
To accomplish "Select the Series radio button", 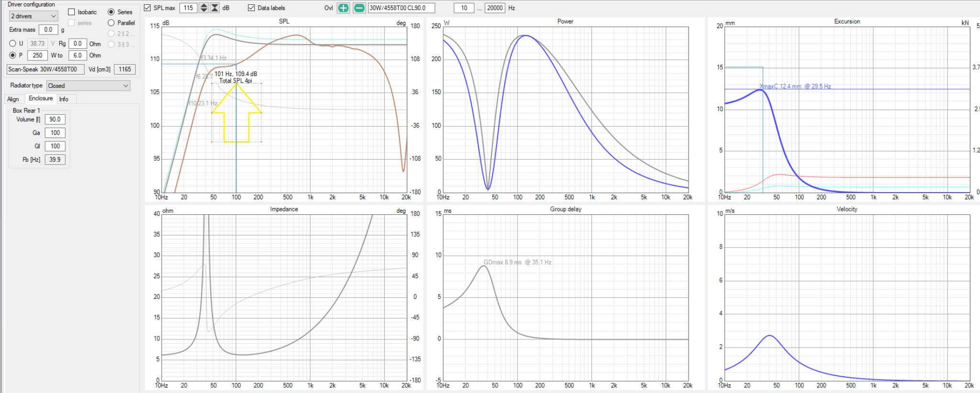I will click(x=111, y=12).
